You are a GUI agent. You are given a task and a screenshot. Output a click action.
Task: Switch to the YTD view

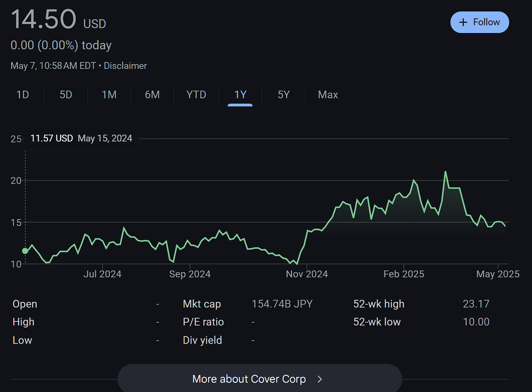point(196,95)
